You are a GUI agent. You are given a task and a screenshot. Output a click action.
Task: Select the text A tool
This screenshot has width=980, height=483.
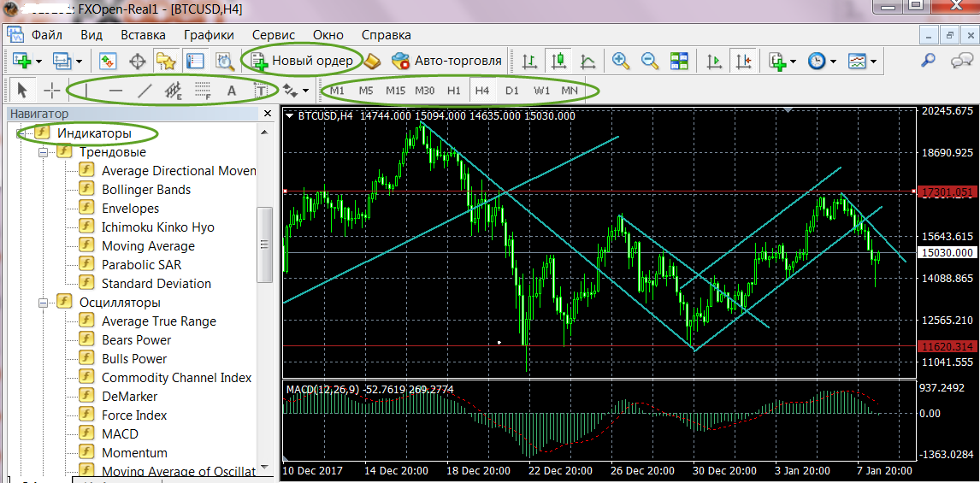point(232,91)
